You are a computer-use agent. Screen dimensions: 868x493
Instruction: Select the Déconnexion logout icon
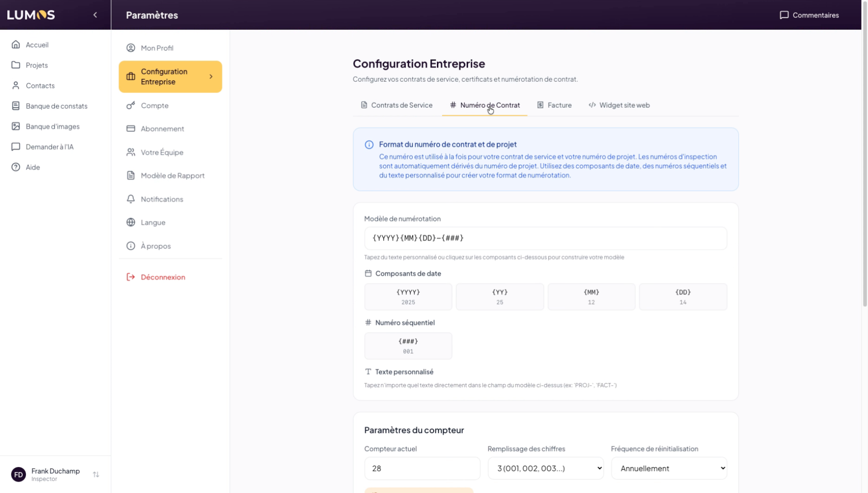[130, 277]
